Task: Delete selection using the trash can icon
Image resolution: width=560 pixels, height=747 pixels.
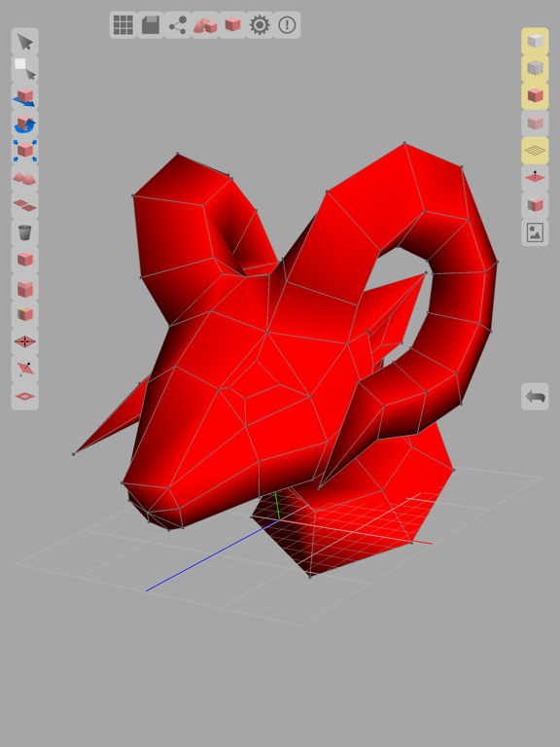Action: (x=24, y=232)
